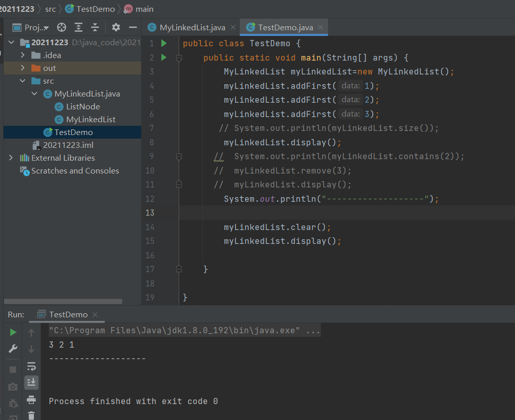The height and width of the screenshot is (420, 515).
Task: Click the myLinkedList.clear() statement
Action: pos(278,227)
